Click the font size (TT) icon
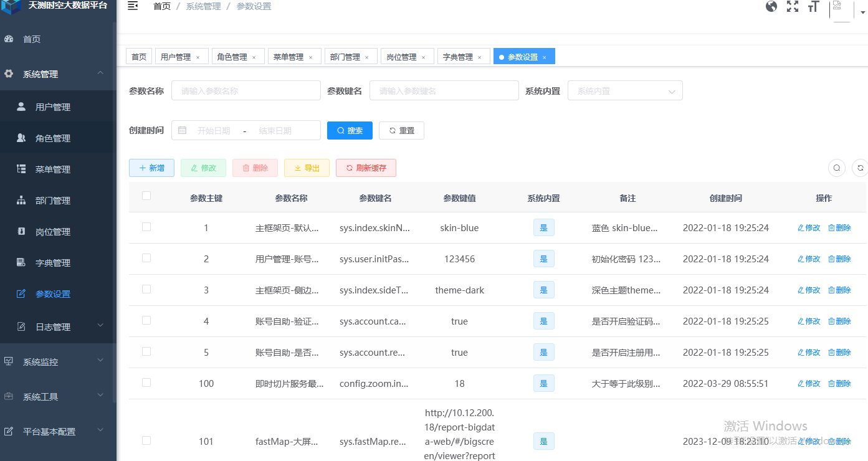This screenshot has height=461, width=868. pyautogui.click(x=813, y=6)
